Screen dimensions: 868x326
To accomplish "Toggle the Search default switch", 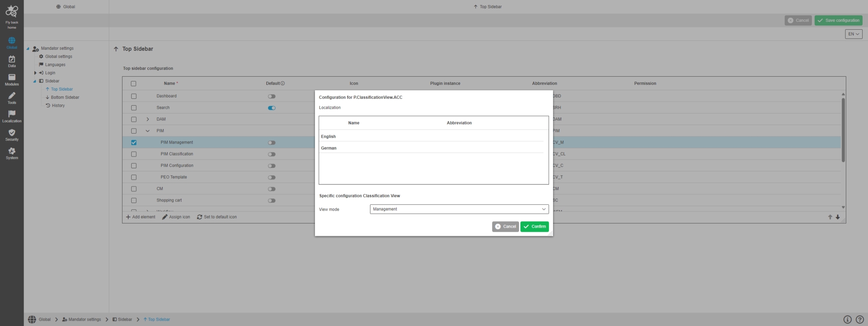I will click(272, 108).
